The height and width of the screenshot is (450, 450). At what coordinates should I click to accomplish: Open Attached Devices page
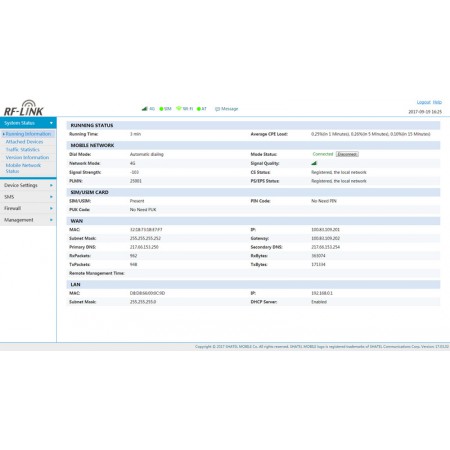click(x=24, y=142)
